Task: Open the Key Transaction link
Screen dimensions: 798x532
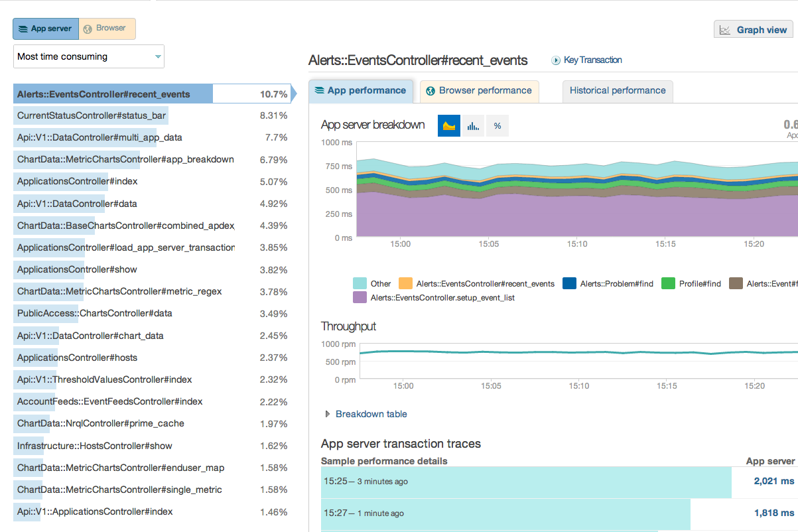Action: (592, 60)
